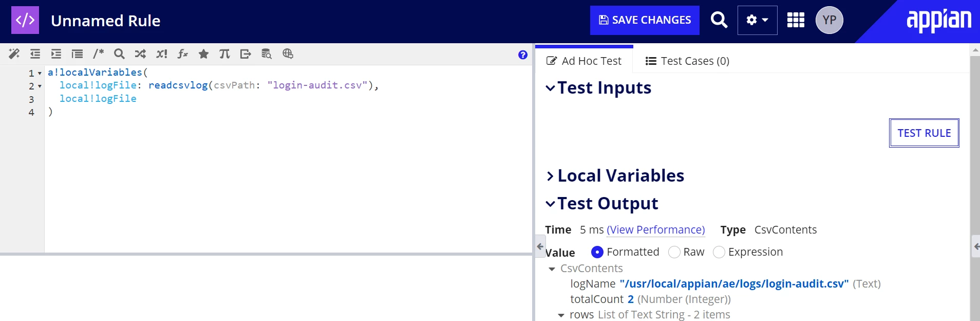Click the block lines list icon in the editor toolbar
This screenshot has width=980, height=321.
point(77,54)
